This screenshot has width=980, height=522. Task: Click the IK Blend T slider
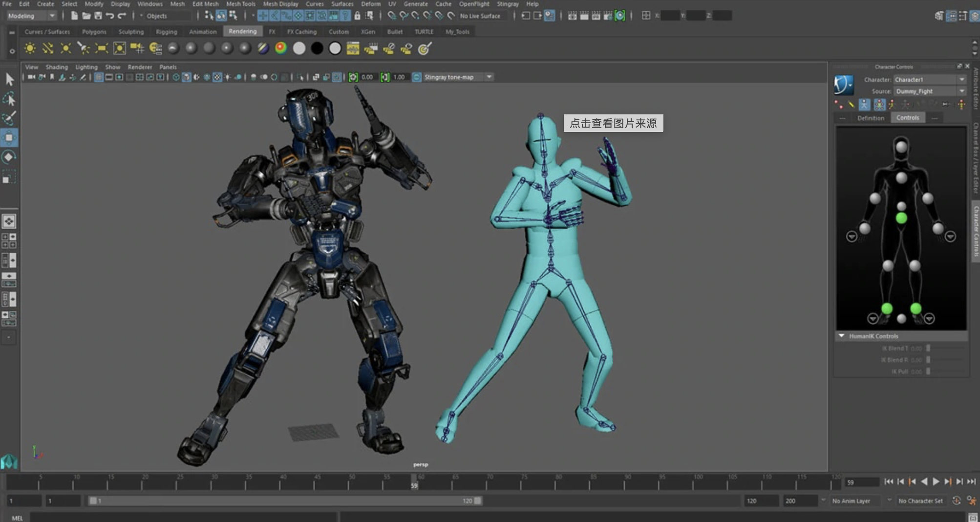coord(928,348)
